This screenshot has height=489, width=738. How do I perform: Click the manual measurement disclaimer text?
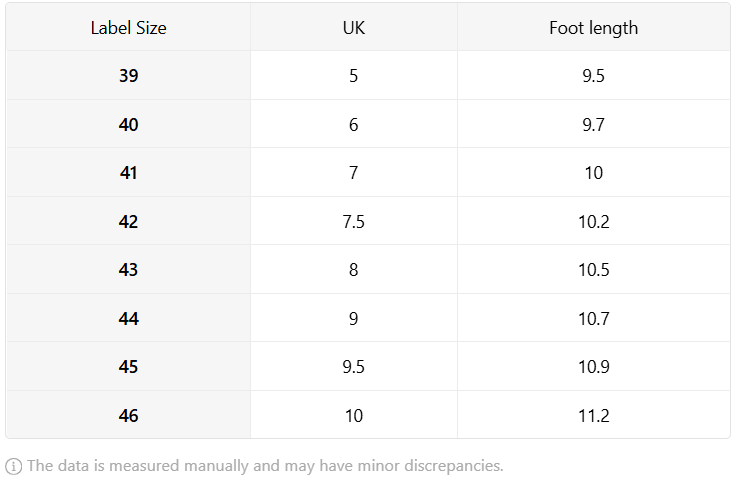point(265,466)
